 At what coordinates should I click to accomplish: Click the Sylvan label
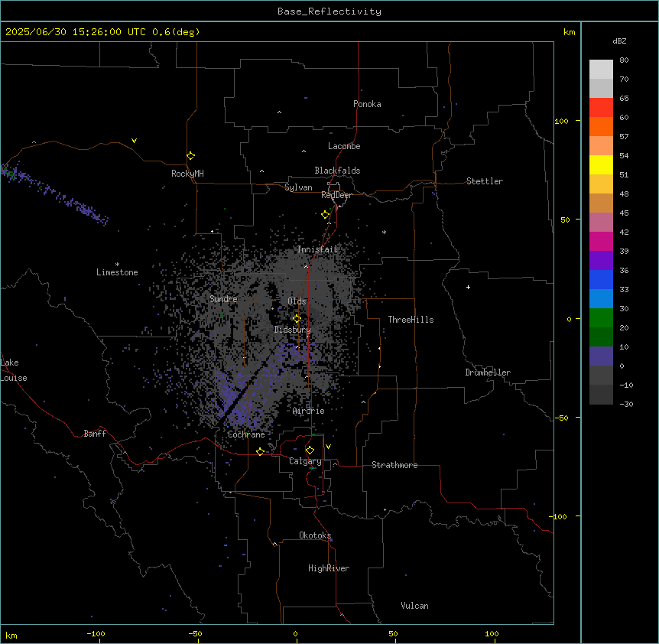(x=298, y=187)
